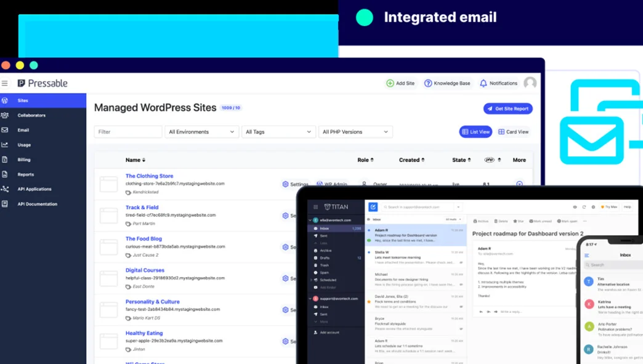Open the Pressable hamburger menu
Image resolution: width=643 pixels, height=364 pixels.
(5, 83)
